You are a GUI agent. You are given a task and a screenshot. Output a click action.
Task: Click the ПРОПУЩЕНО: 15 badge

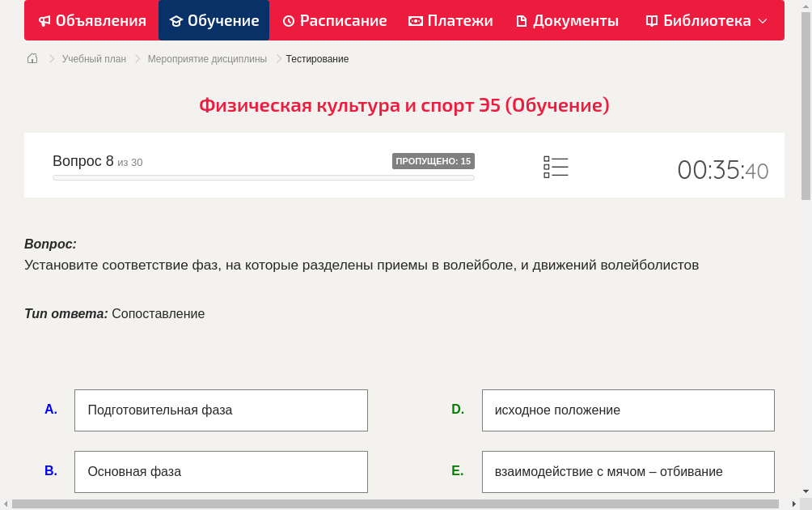[434, 160]
